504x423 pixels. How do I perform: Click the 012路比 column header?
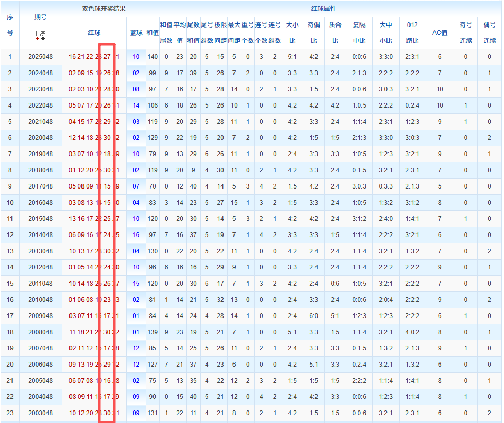[x=412, y=32]
